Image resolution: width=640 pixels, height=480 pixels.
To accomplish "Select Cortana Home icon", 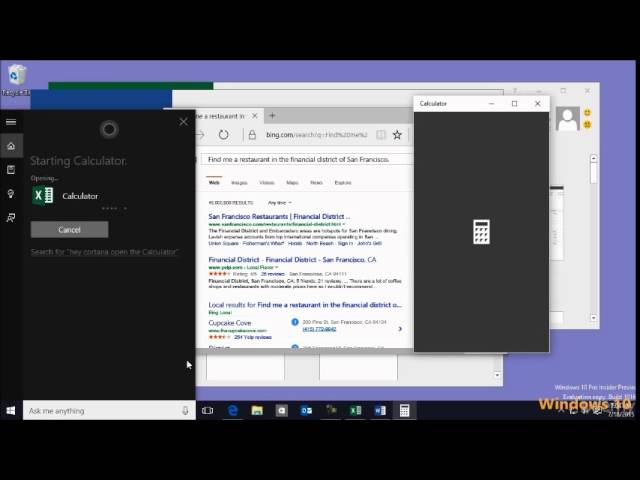I will point(11,146).
